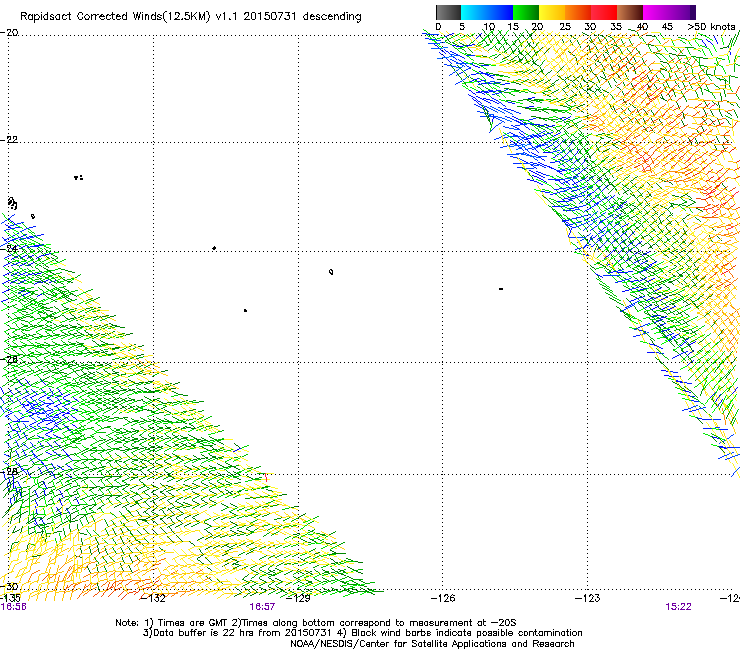This screenshot has height=650, width=740.
Task: Click the brown 35-40 knots color segment
Action: 630,13
